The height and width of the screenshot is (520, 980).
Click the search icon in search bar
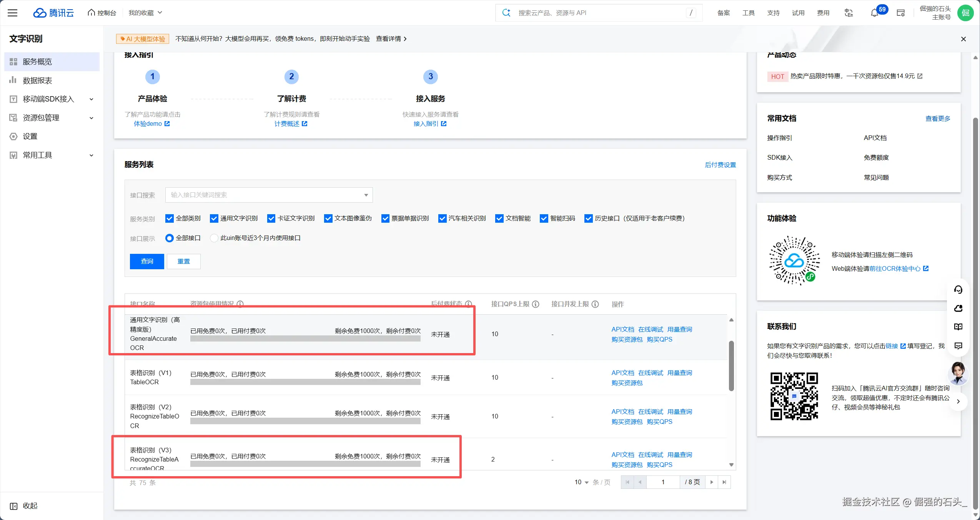tap(506, 13)
